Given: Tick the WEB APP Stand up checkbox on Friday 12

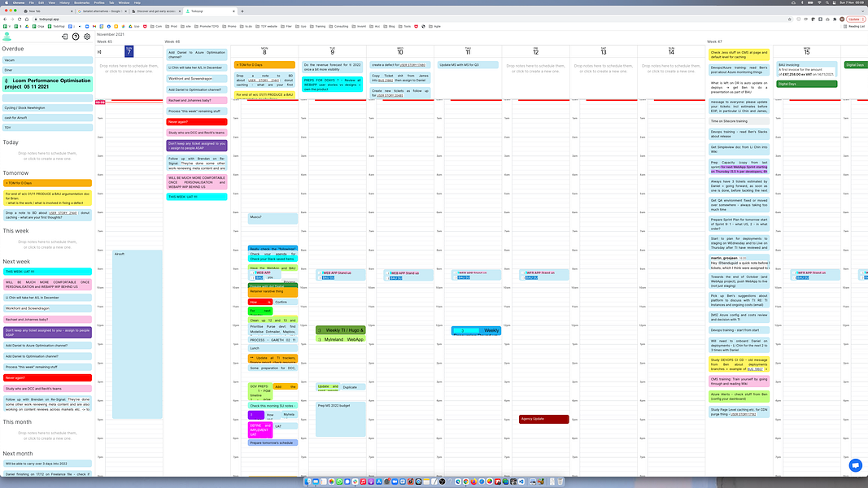Looking at the screenshot, I should pos(522,272).
